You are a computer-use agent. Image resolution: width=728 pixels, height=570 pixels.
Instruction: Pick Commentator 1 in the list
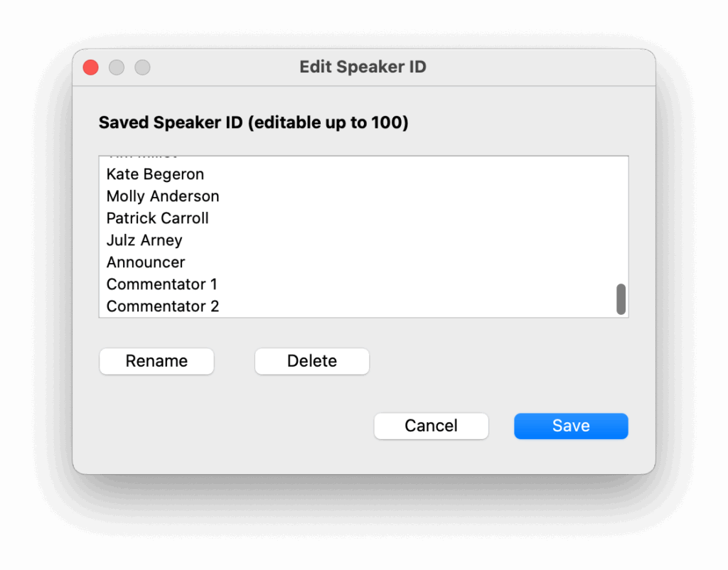162,284
